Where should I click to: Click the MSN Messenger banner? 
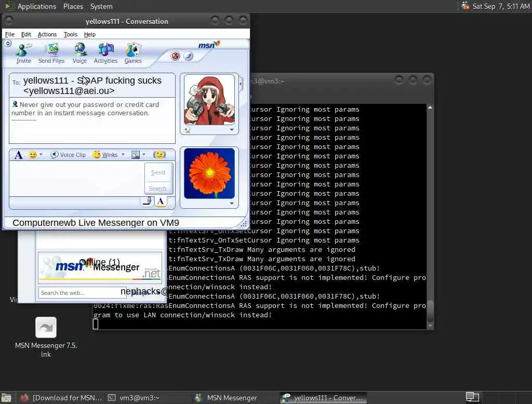pos(100,267)
